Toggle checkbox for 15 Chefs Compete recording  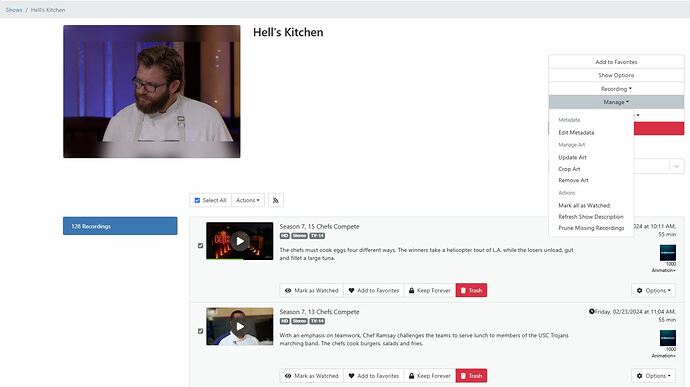click(200, 246)
